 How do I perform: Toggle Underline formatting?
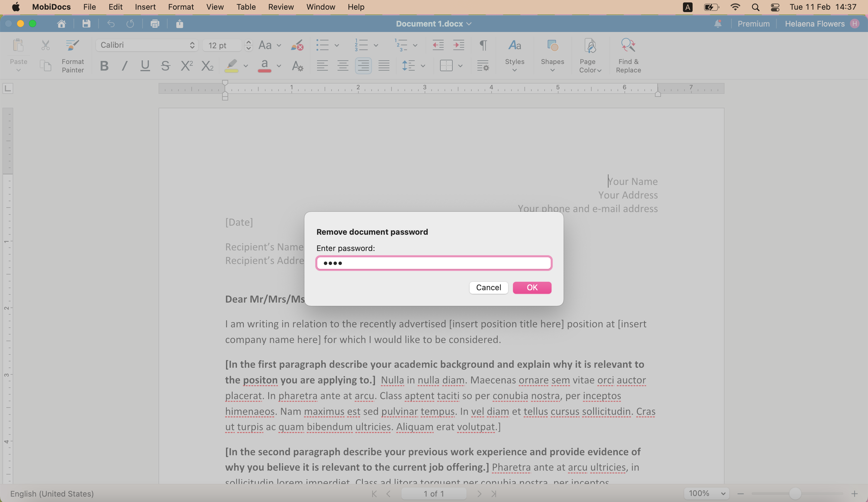click(145, 65)
